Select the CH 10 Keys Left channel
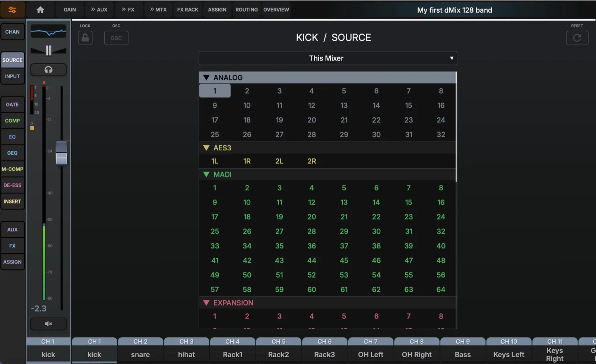Screen dimensions: 596x364 [x=509, y=350]
